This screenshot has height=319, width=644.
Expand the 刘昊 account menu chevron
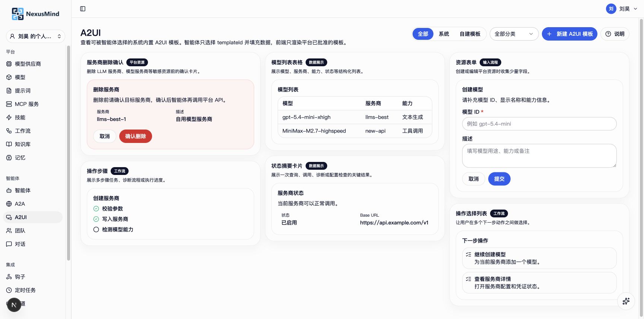(635, 9)
